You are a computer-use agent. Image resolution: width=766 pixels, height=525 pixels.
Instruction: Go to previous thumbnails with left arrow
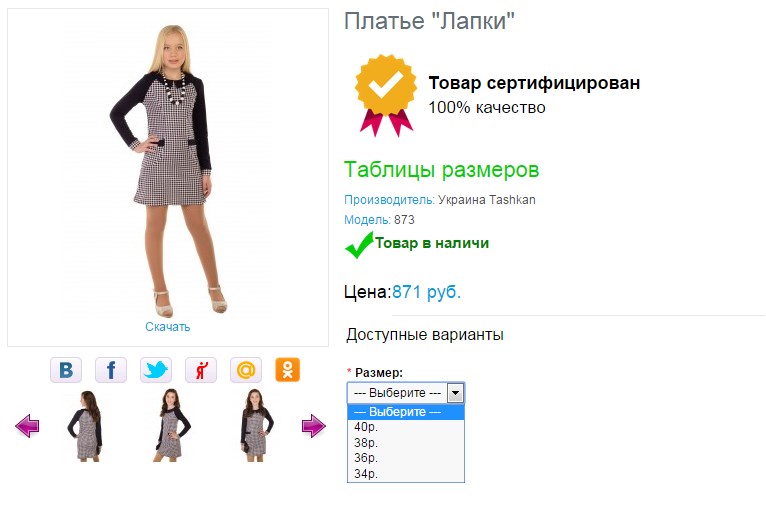pos(27,426)
